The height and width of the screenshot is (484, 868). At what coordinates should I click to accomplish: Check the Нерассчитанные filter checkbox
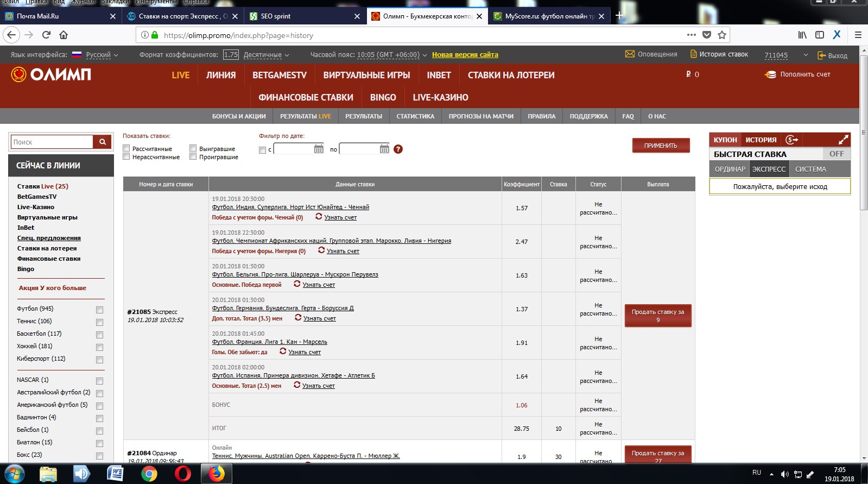coord(126,156)
